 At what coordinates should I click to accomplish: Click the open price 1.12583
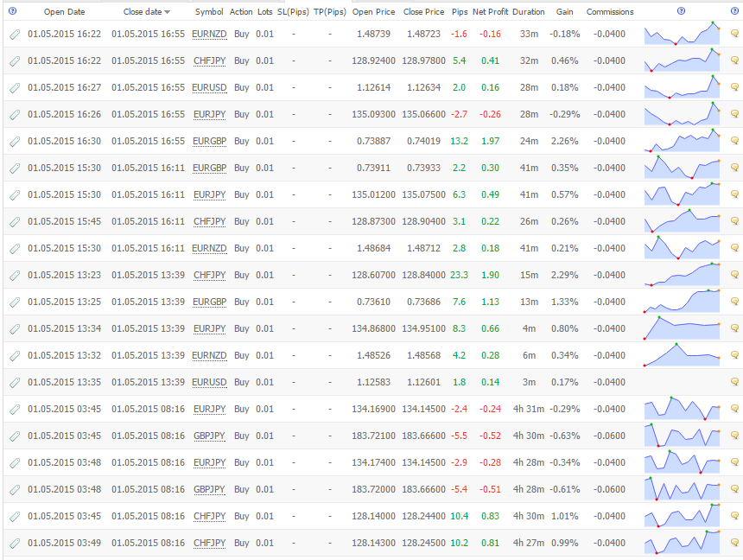373,382
